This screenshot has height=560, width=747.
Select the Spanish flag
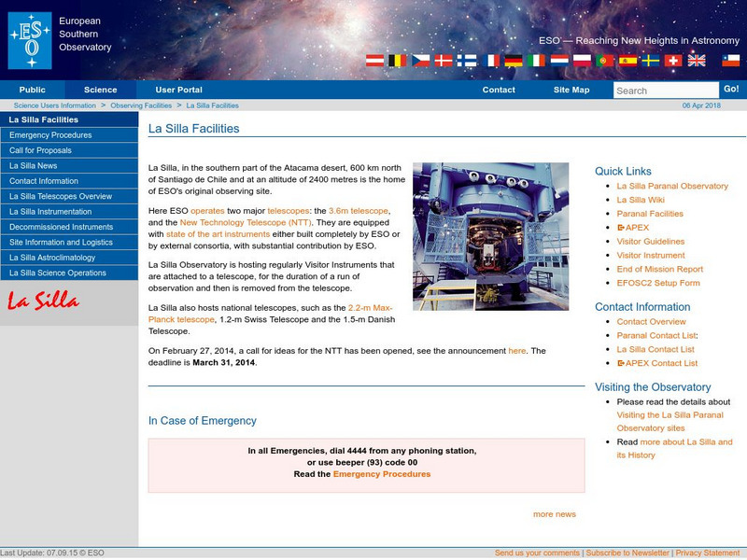[x=627, y=60]
